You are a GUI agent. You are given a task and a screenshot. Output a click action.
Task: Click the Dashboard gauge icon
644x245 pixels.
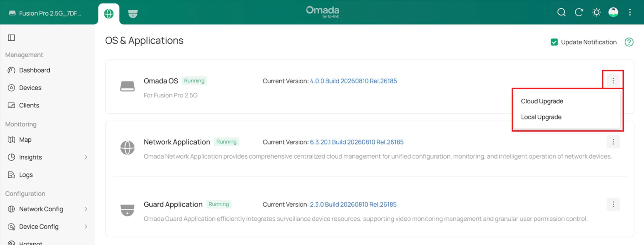[11, 70]
